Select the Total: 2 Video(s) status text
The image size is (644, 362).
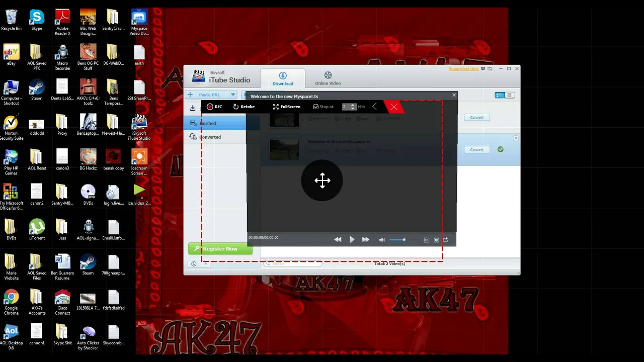[x=389, y=263]
